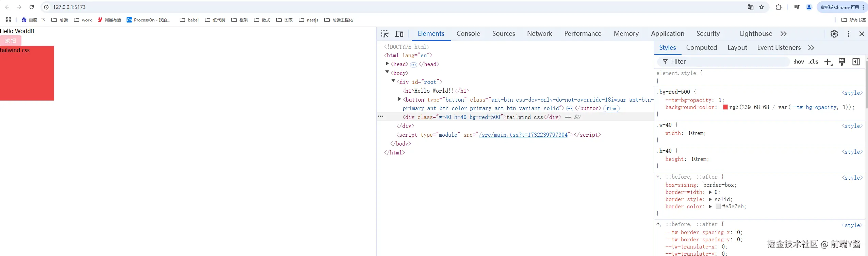868x256 pixels.
Task: Click the red background-color swatch
Action: tap(725, 107)
